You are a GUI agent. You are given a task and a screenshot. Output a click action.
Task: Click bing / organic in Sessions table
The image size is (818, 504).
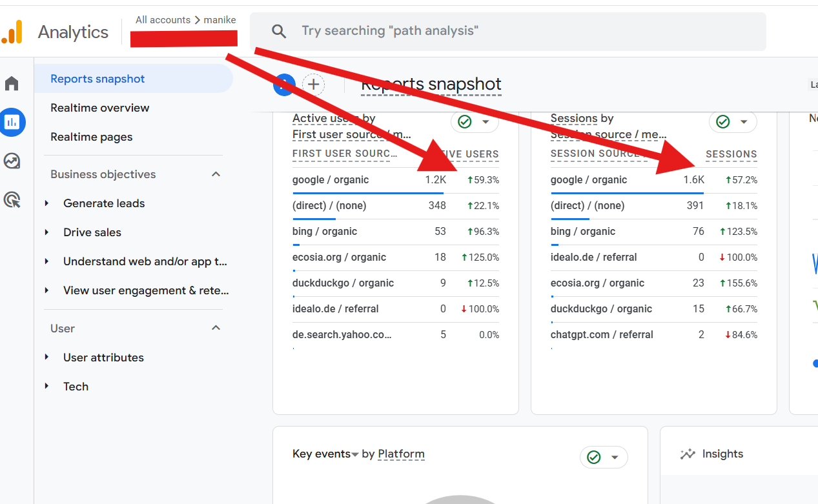[583, 232]
